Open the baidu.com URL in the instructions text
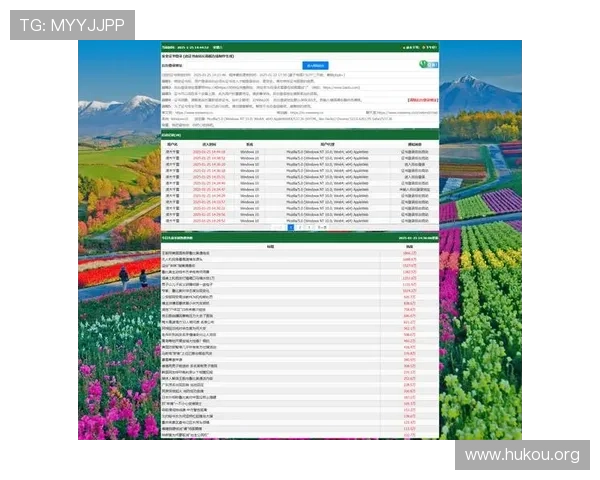Image resolution: width=600 pixels, height=480 pixels. 341,88
